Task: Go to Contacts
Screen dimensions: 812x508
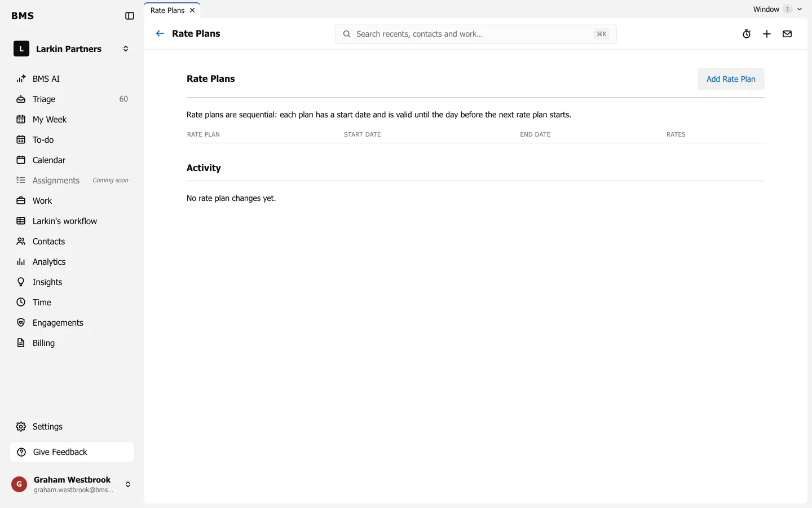Action: click(x=72, y=241)
